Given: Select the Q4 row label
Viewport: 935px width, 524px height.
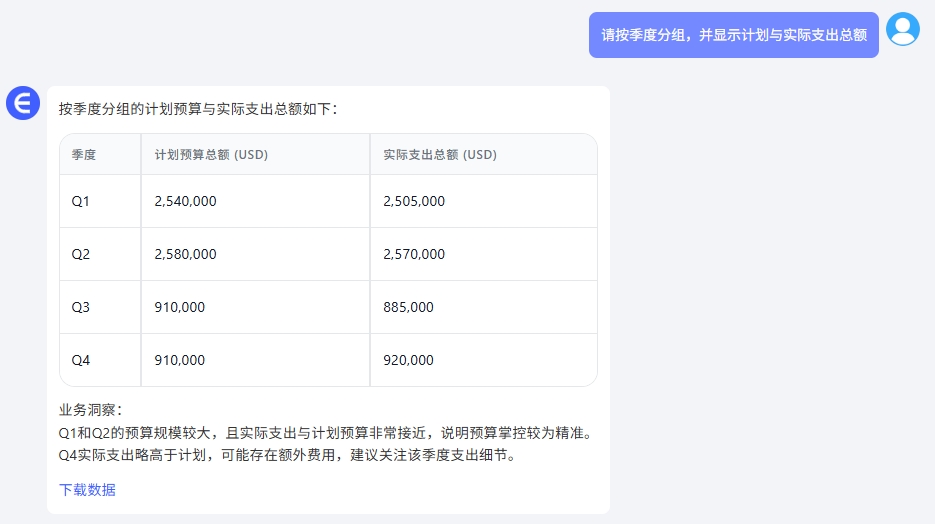Looking at the screenshot, I should pos(81,361).
